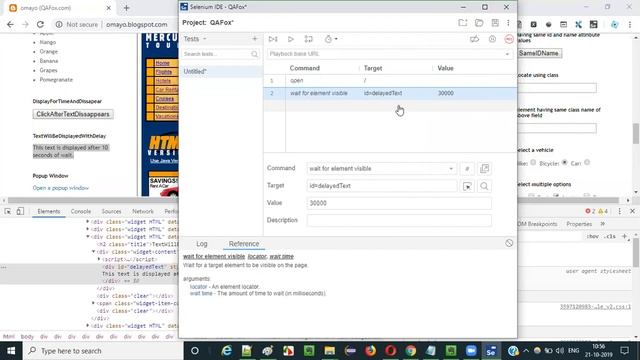
Task: Select the 'wait for element visible' row
Action: pyautogui.click(x=390, y=93)
